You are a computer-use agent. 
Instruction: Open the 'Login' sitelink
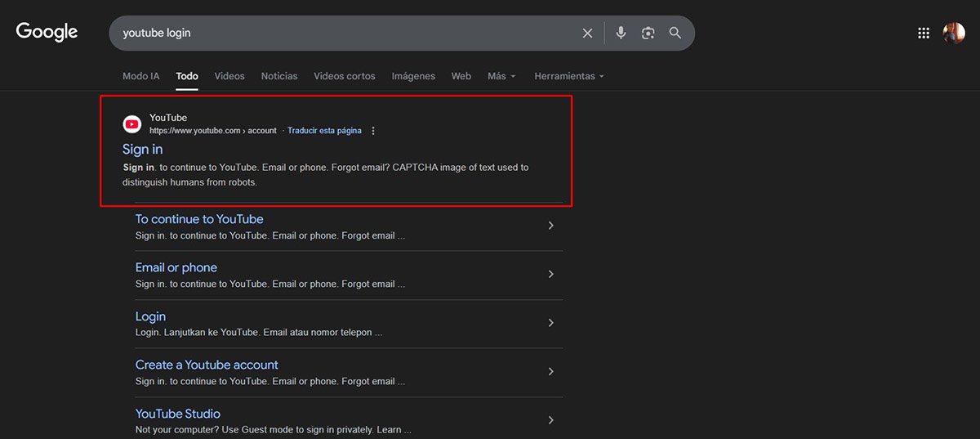pyautogui.click(x=150, y=316)
